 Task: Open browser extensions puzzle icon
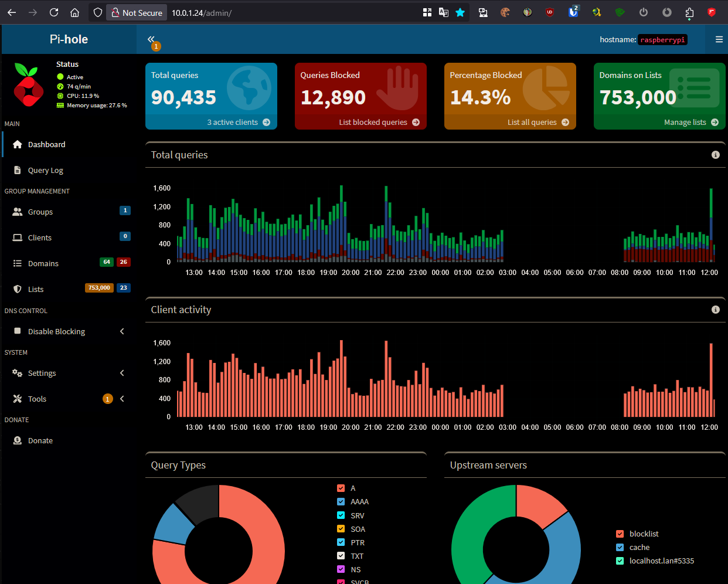(x=689, y=12)
